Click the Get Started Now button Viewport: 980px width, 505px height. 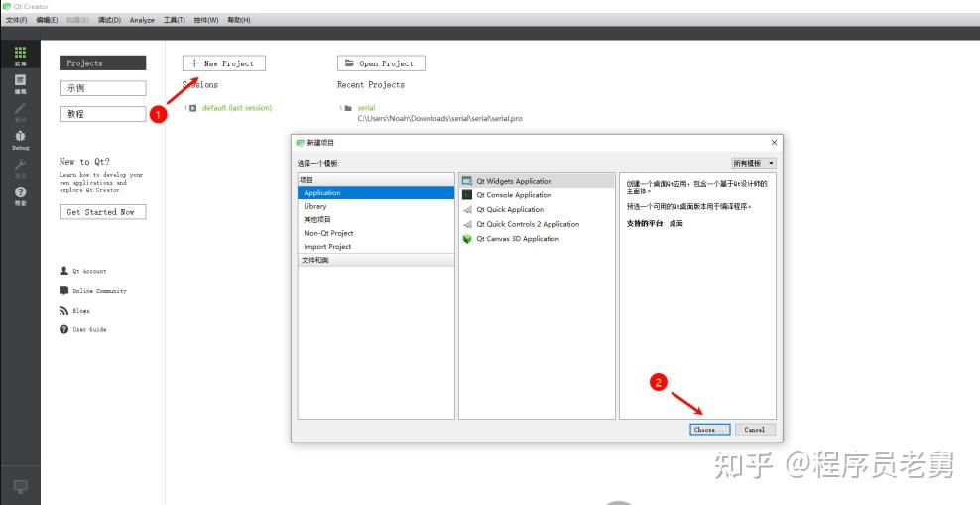102,212
